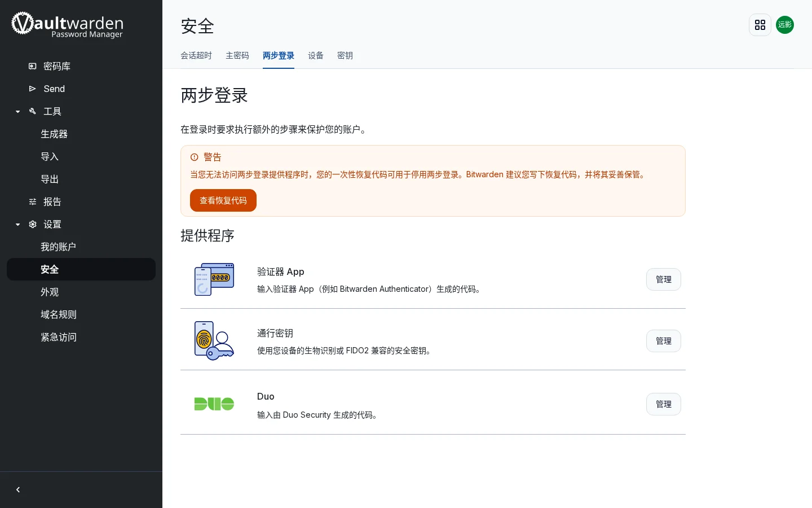
Task: Click the 通行密钥 fingerprint illustration
Action: 214,341
